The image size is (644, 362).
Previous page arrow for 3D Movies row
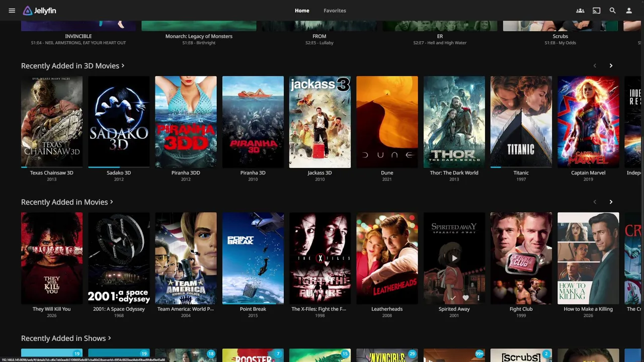595,66
